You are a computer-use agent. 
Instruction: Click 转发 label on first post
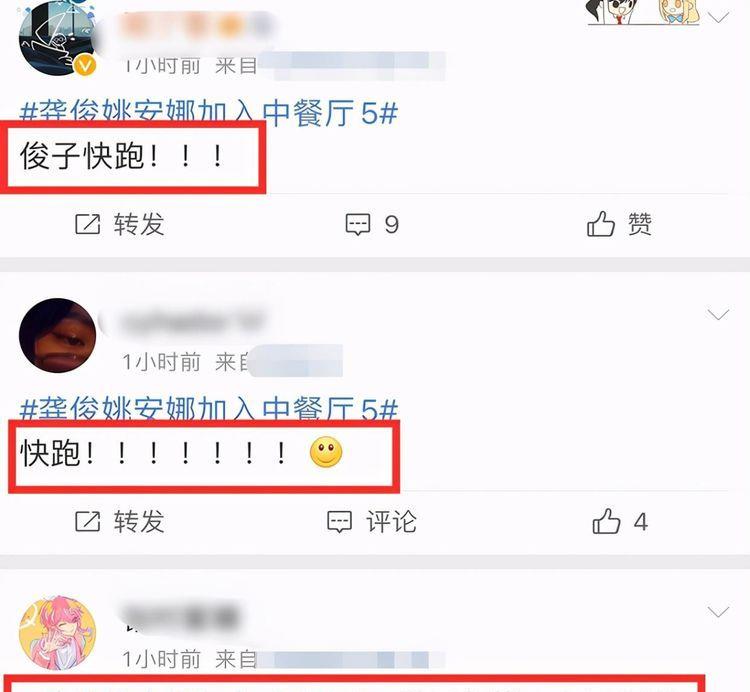tap(139, 224)
